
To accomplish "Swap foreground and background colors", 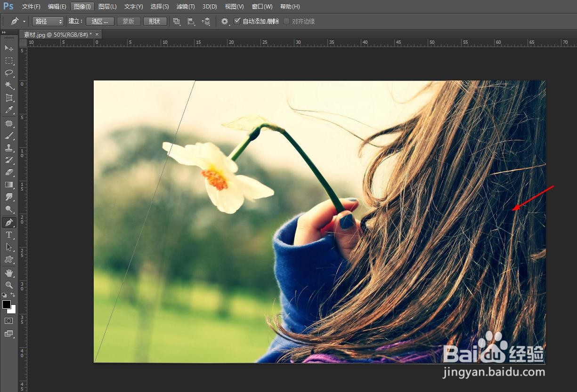I will [13, 295].
